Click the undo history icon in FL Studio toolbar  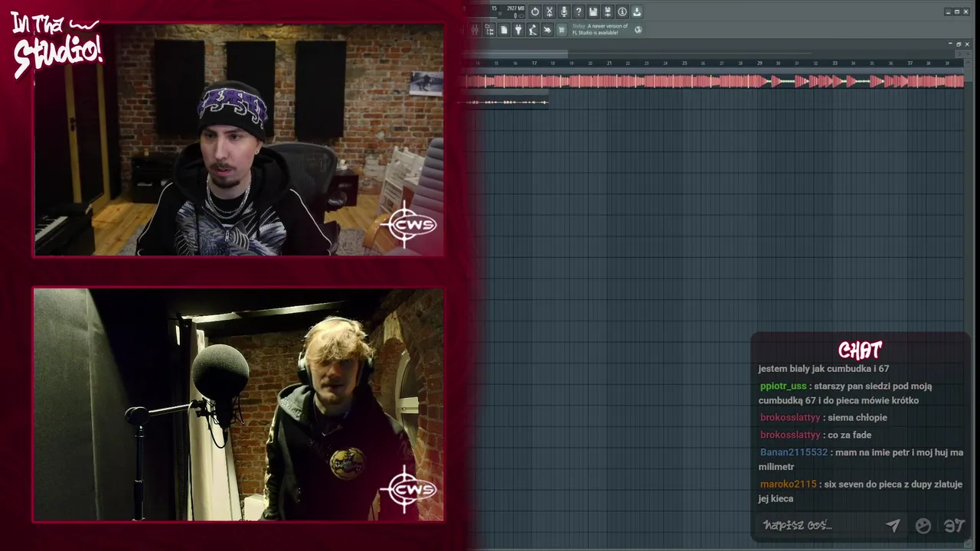pyautogui.click(x=535, y=11)
